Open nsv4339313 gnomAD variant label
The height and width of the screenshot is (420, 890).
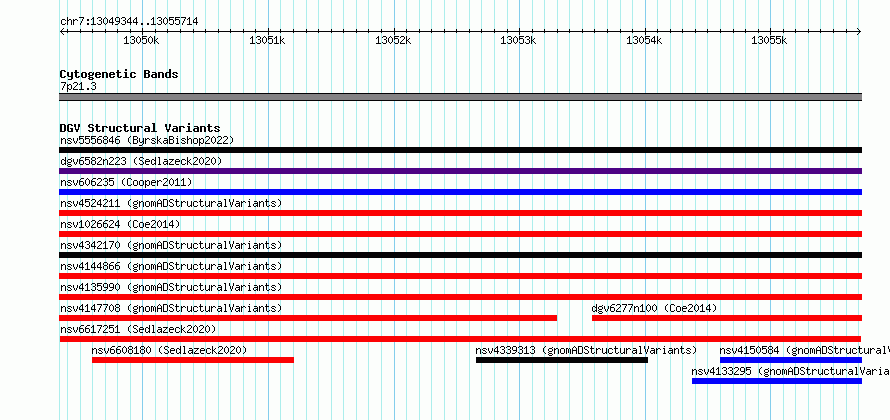pyautogui.click(x=586, y=350)
